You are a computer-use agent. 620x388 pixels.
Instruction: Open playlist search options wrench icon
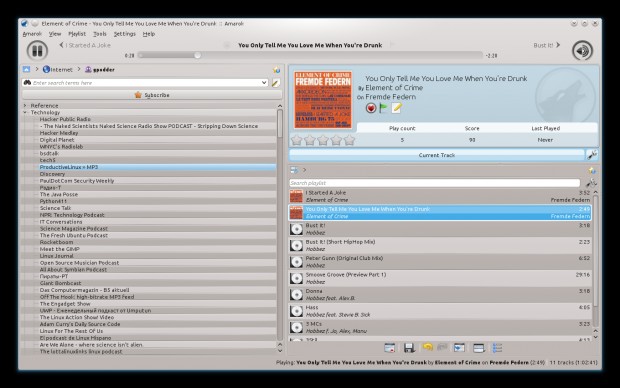pyautogui.click(x=591, y=183)
